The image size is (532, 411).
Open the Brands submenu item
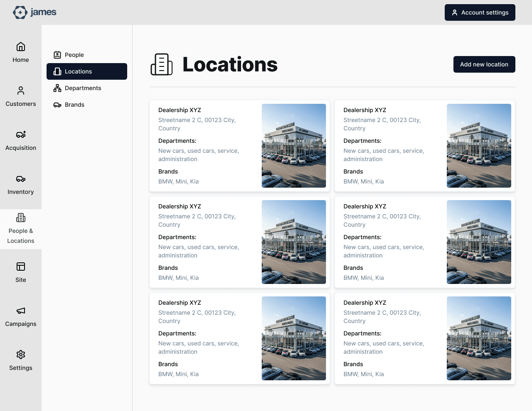(x=87, y=105)
